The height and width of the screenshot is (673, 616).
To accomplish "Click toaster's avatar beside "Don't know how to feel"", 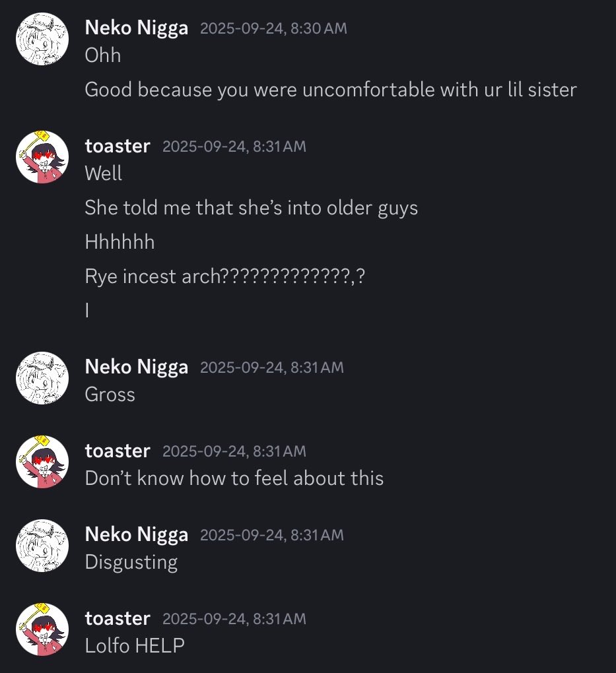I will point(42,463).
